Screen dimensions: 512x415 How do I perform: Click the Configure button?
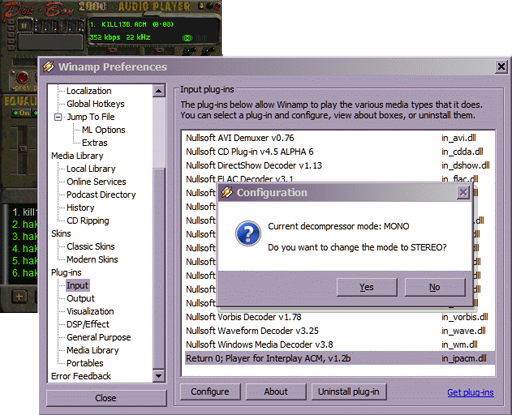point(210,391)
